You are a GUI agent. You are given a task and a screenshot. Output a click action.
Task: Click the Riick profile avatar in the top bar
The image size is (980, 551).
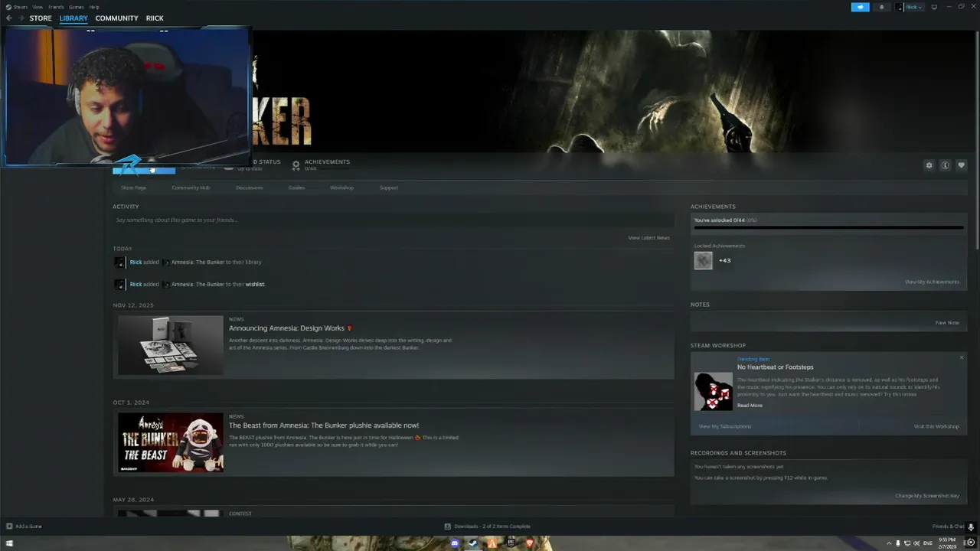coord(900,7)
